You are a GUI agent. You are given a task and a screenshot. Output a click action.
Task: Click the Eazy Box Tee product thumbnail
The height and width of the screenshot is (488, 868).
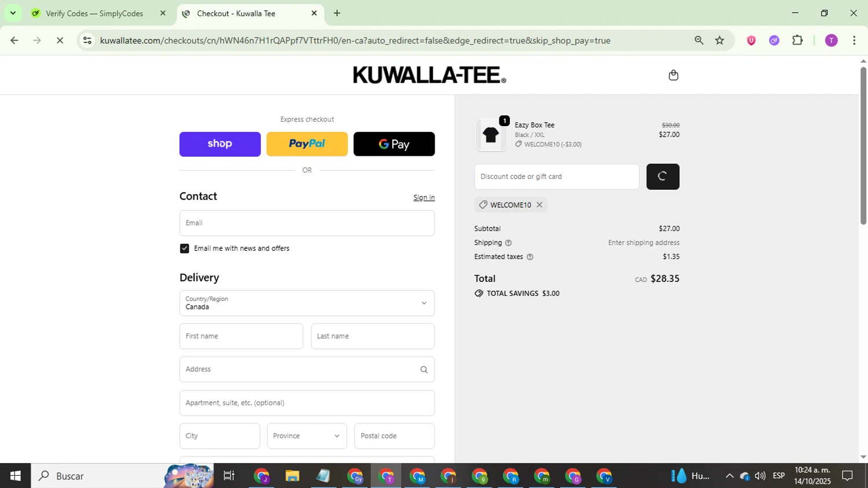pyautogui.click(x=491, y=135)
